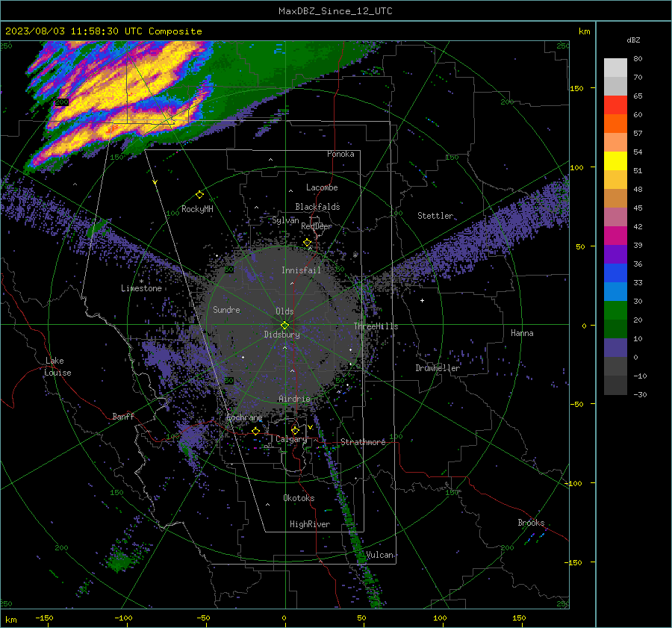The height and width of the screenshot is (628, 672).
Task: Click the -150 tick on bottom axis
Action: coord(44,618)
